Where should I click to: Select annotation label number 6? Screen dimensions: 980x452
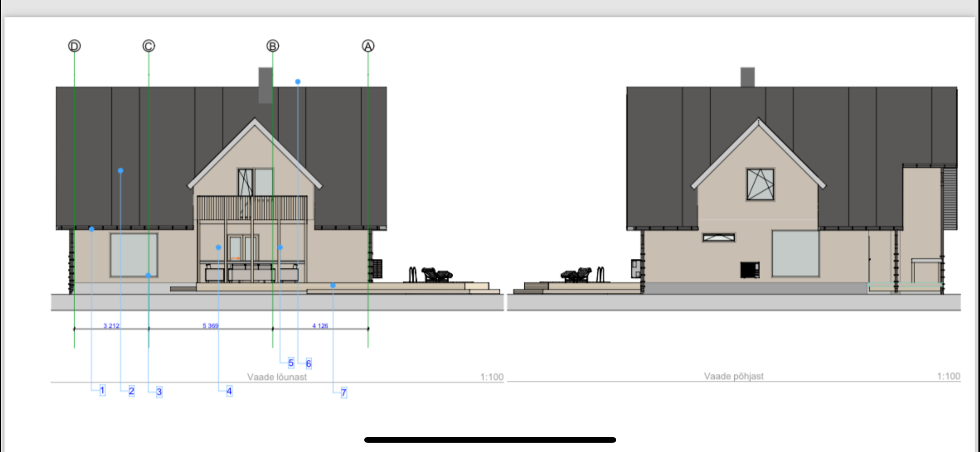click(309, 363)
